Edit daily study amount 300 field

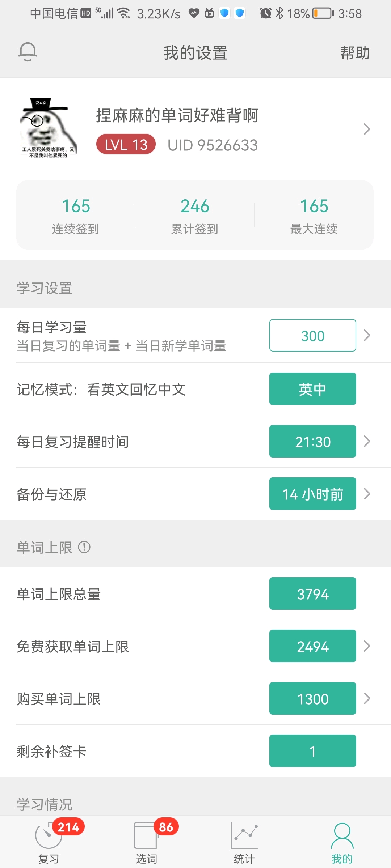pos(313,335)
